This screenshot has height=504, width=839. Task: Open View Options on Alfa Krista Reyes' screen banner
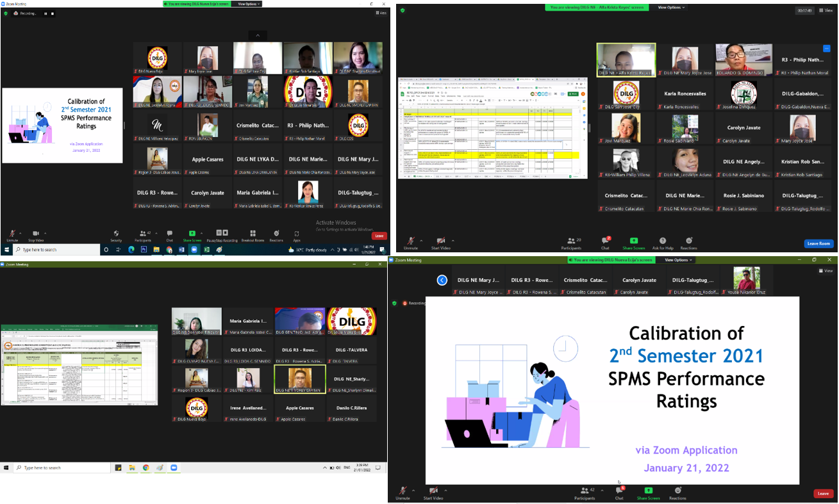pyautogui.click(x=671, y=7)
